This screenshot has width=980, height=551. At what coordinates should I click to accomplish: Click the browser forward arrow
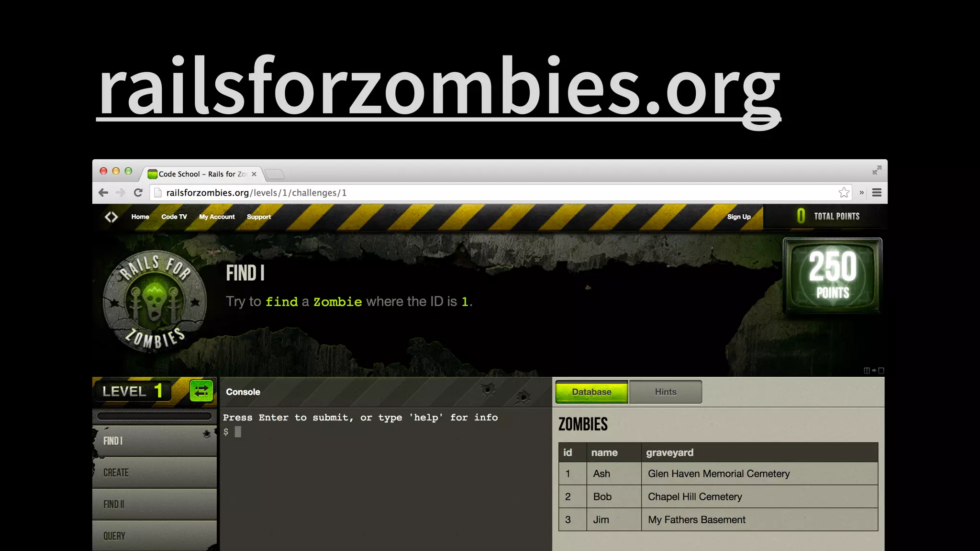121,193
